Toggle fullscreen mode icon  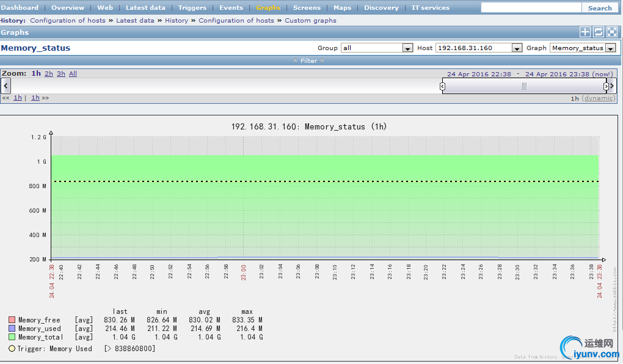coord(611,32)
